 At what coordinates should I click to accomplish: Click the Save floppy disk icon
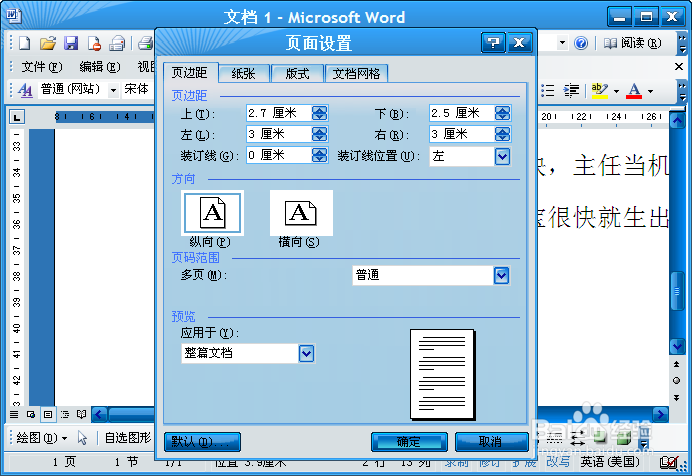[71, 43]
